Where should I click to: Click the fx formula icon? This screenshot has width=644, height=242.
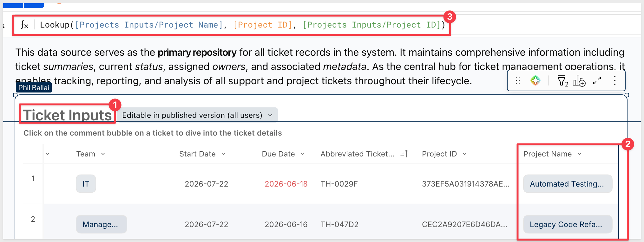click(x=24, y=25)
